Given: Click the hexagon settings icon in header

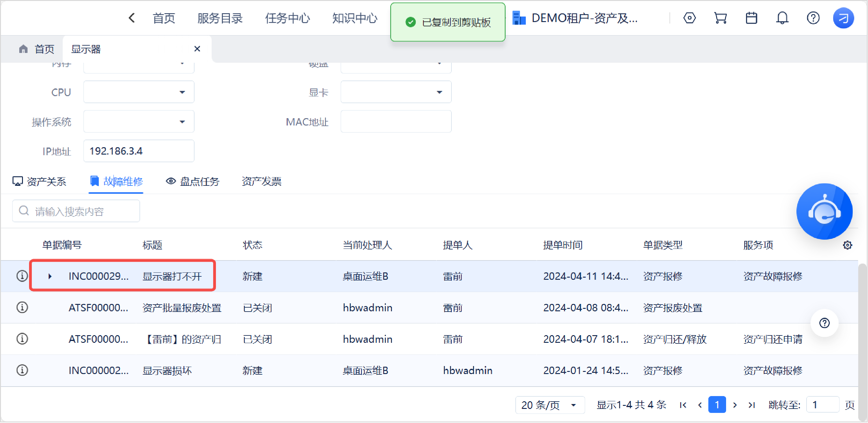Looking at the screenshot, I should (x=689, y=18).
